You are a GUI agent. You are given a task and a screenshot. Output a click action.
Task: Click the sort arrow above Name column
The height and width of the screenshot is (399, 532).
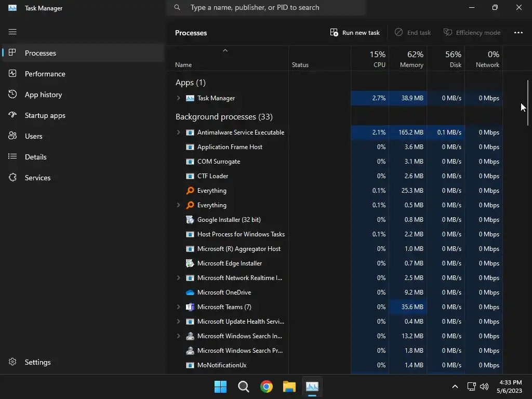tap(225, 50)
